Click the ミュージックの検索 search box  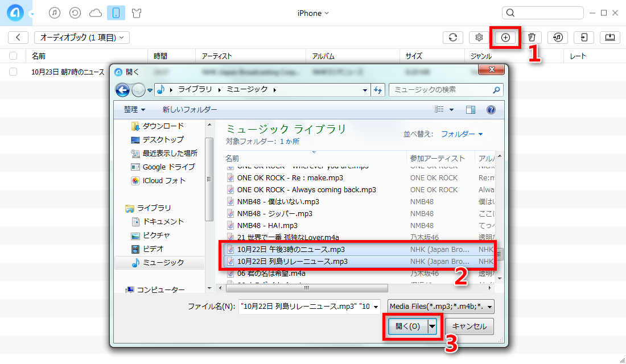click(x=446, y=90)
